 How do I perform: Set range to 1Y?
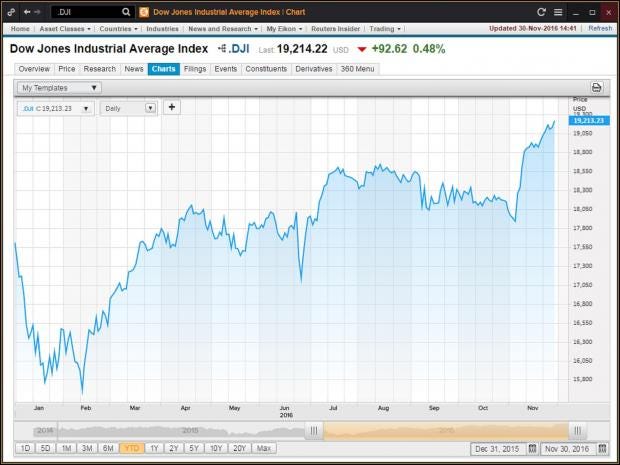tap(154, 448)
